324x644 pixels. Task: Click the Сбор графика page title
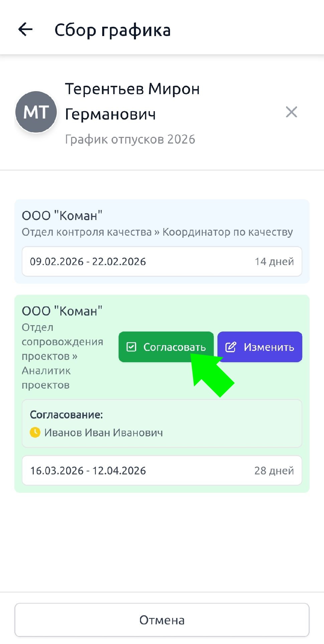[x=113, y=30]
